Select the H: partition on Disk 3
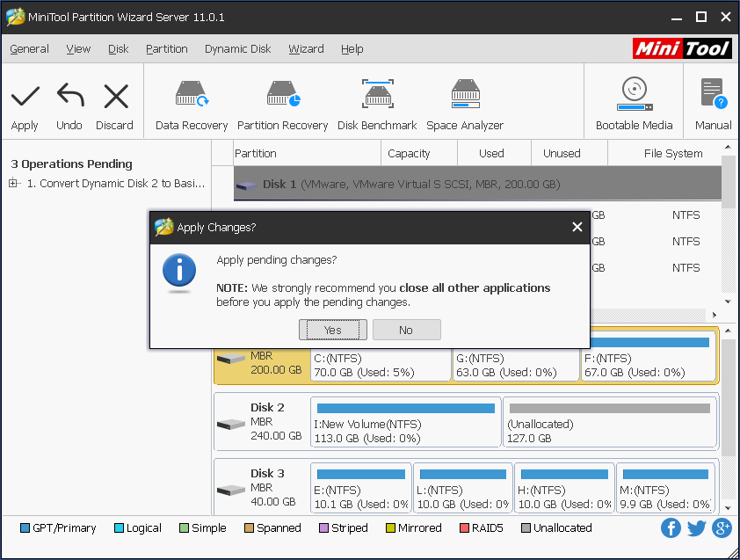The width and height of the screenshot is (740, 560). point(564,488)
